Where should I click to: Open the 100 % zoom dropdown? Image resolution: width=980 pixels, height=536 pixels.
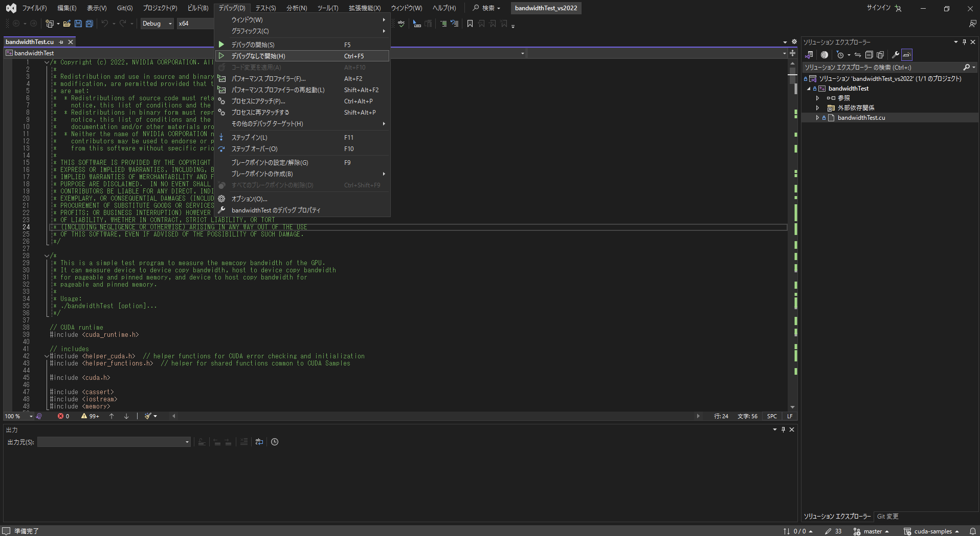click(18, 416)
